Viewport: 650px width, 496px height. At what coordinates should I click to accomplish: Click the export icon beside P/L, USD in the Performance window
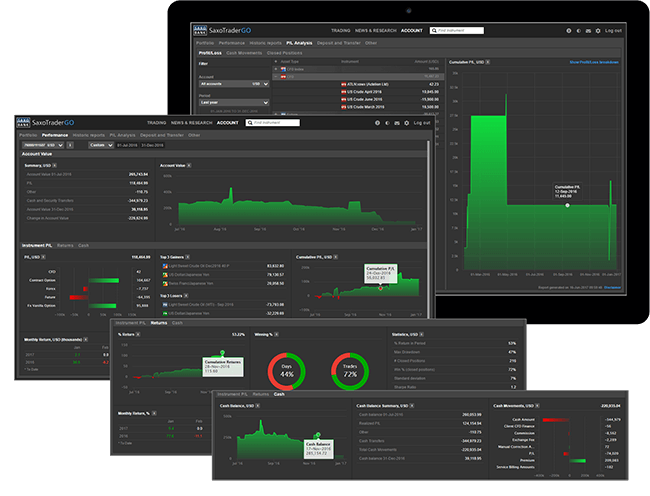tap(44, 257)
